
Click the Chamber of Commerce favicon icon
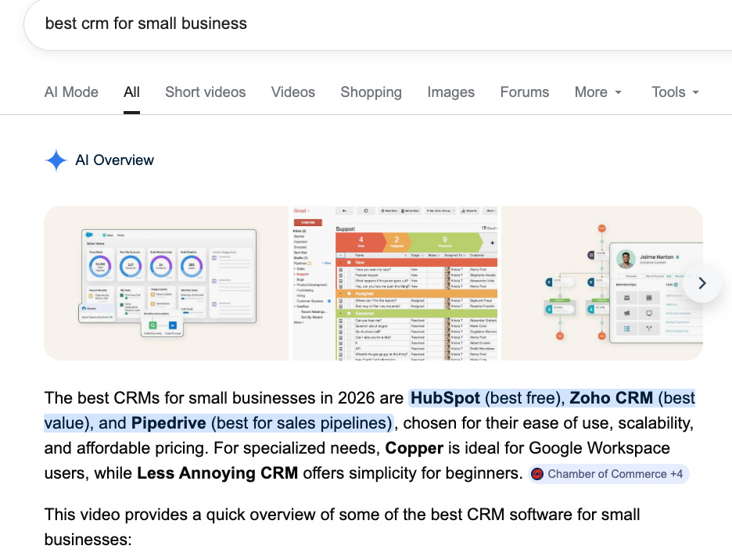[538, 474]
